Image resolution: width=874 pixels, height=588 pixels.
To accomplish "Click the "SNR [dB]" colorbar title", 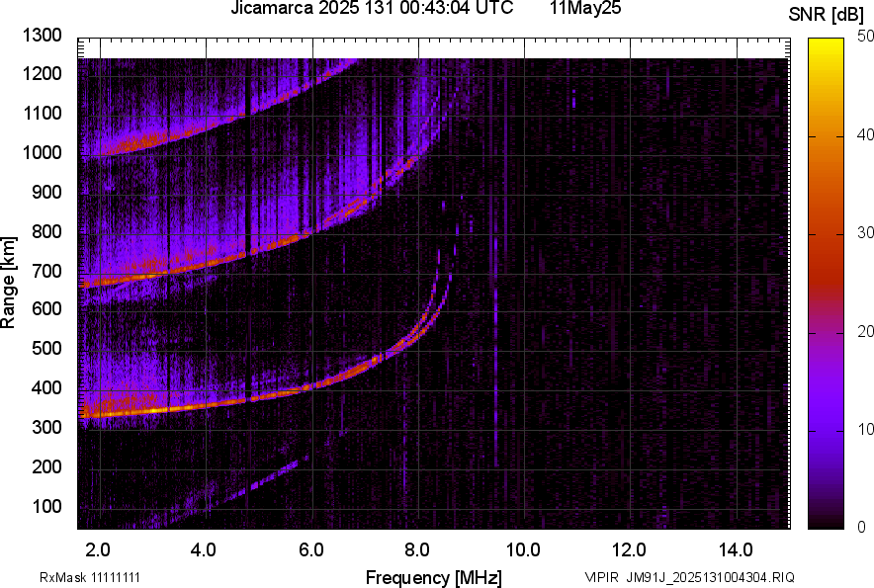I will coord(827,14).
